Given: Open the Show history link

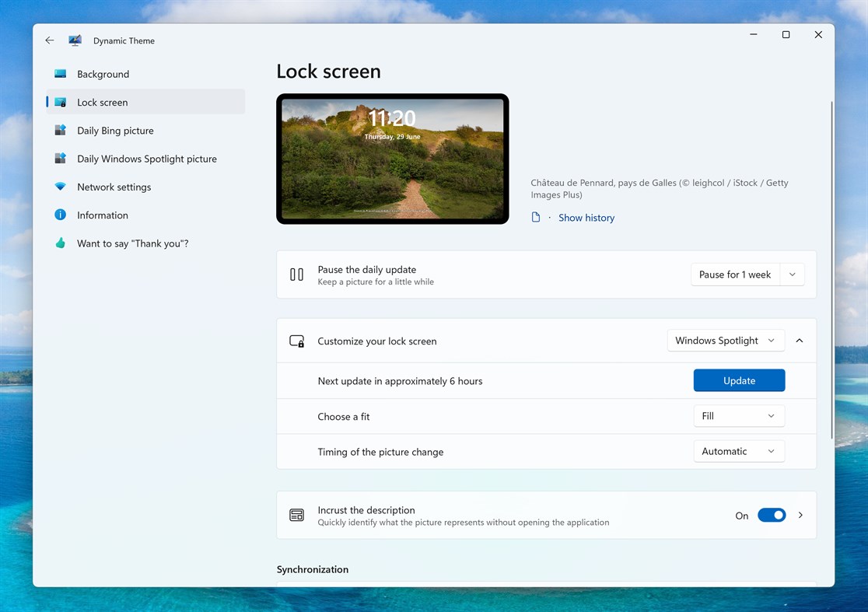Looking at the screenshot, I should (x=586, y=218).
